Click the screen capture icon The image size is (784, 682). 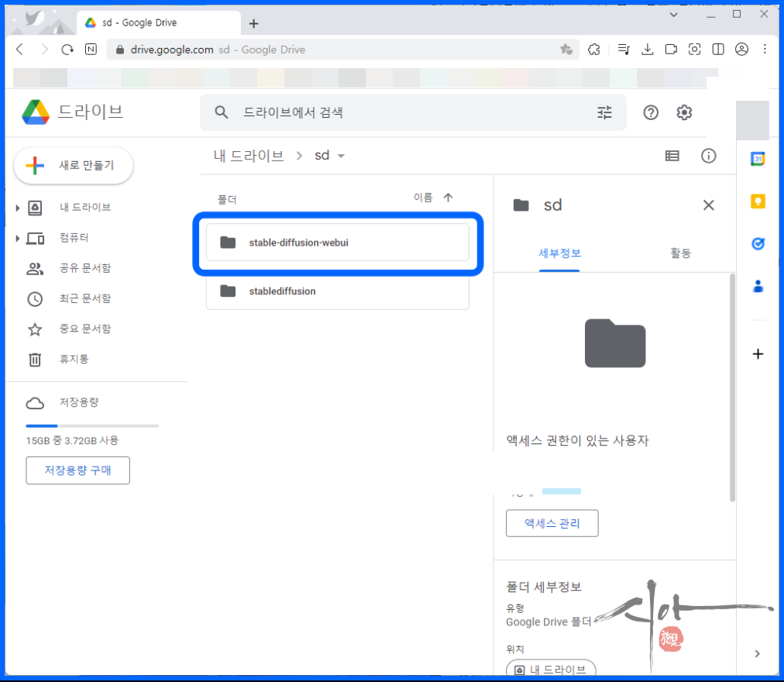pos(694,49)
